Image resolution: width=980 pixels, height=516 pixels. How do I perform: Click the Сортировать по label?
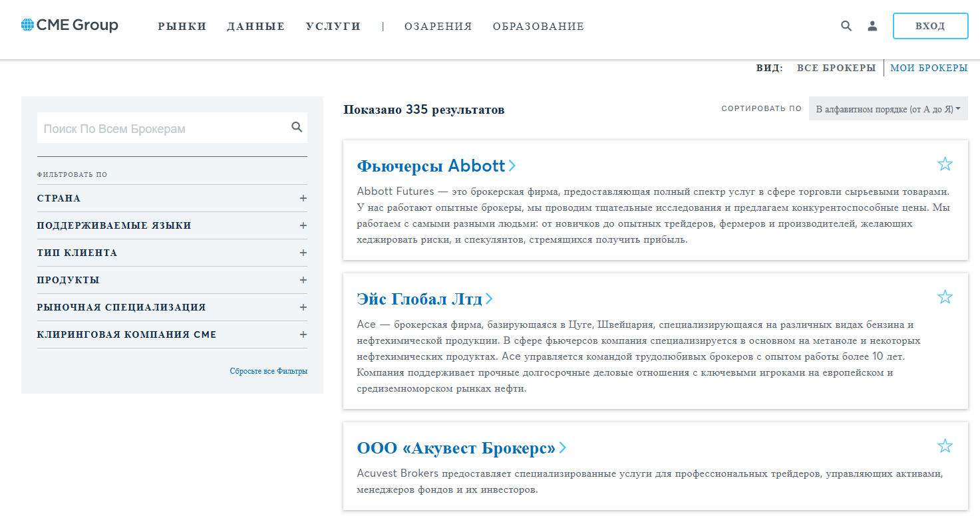762,108
